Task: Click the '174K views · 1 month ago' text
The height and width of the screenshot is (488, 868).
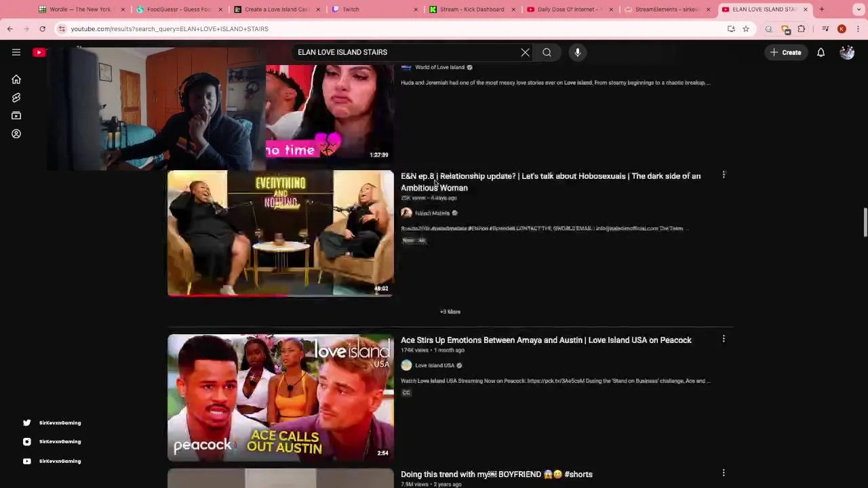Action: [x=433, y=350]
